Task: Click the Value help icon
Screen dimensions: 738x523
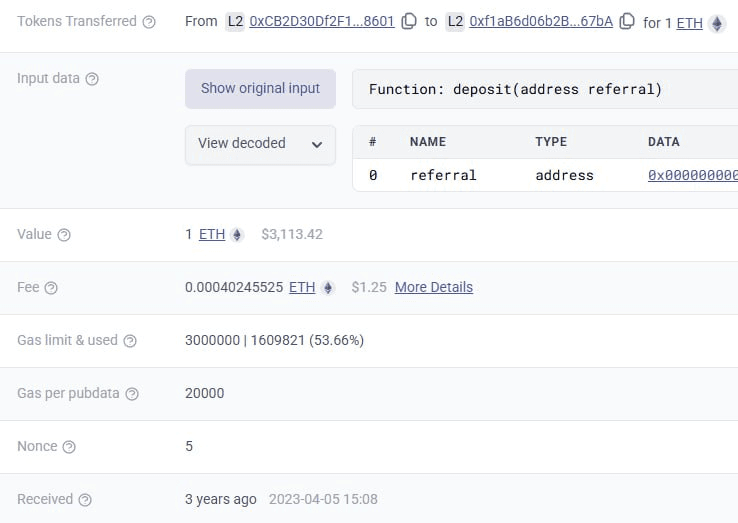Action: pos(64,235)
